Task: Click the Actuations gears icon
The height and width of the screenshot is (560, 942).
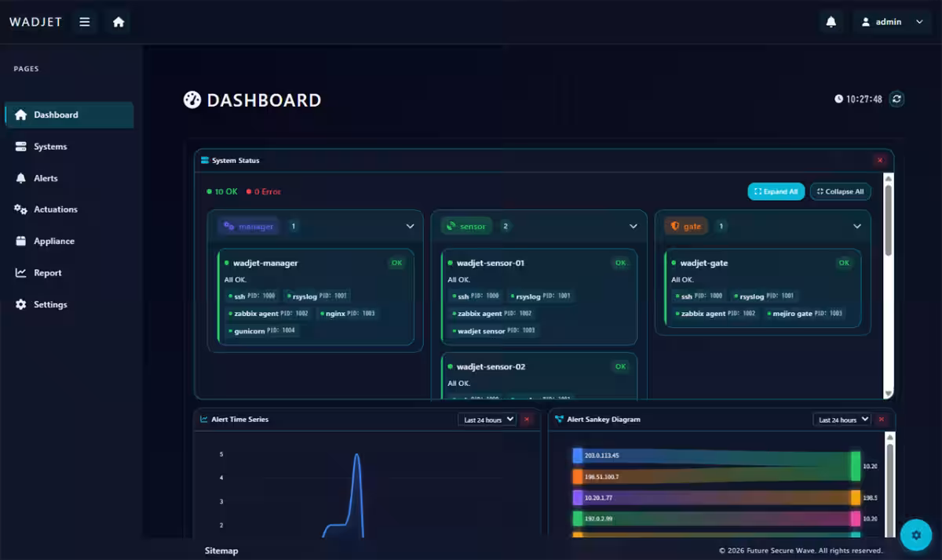Action: (x=21, y=209)
